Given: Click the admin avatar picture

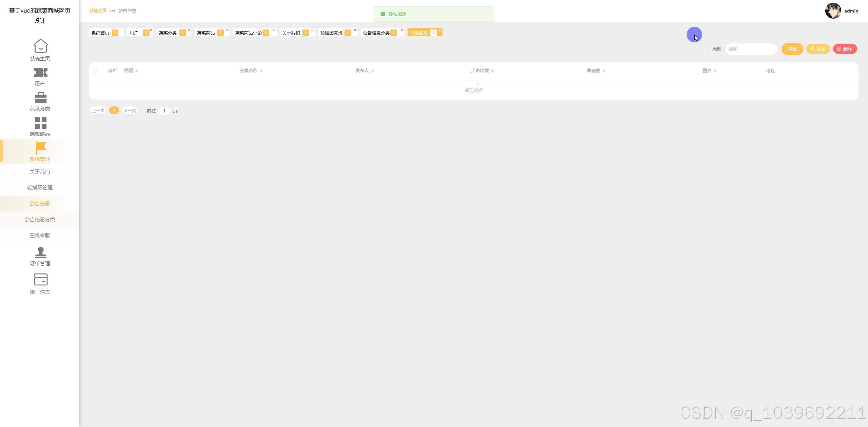Looking at the screenshot, I should pos(833,11).
